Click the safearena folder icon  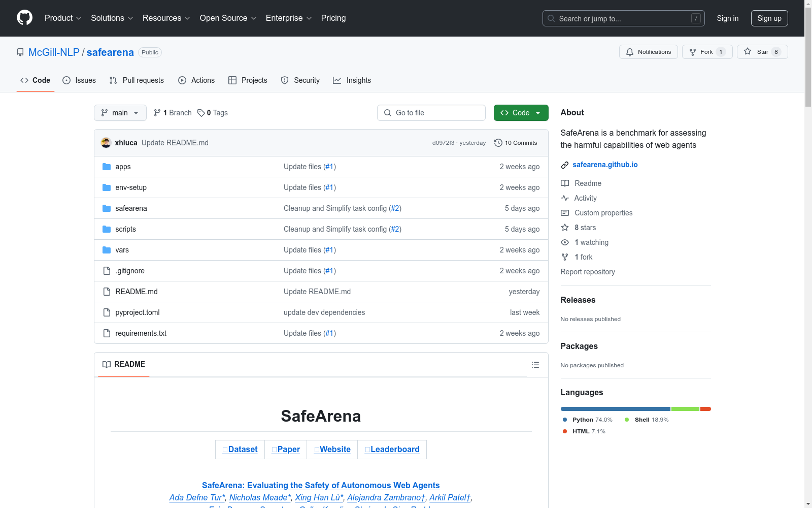[107, 208]
